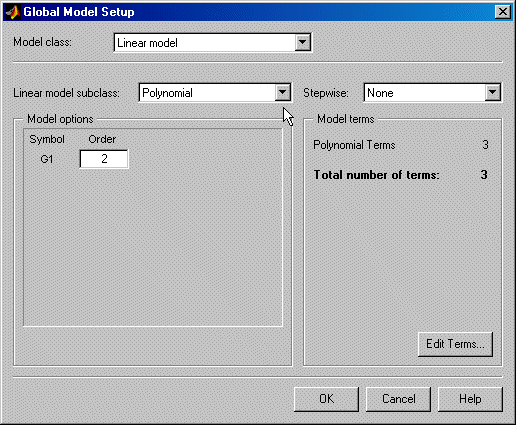This screenshot has width=516, height=425.
Task: Click the G1 Order input field
Action: 104,159
